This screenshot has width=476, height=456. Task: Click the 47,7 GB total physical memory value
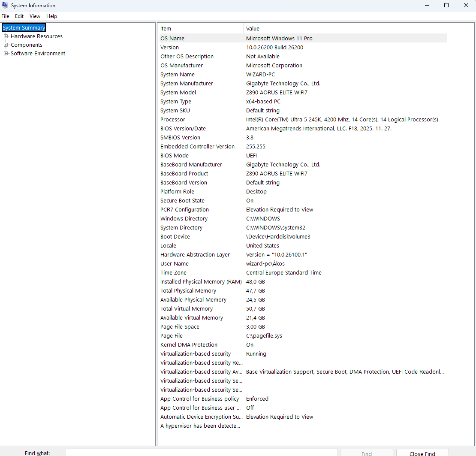click(255, 290)
